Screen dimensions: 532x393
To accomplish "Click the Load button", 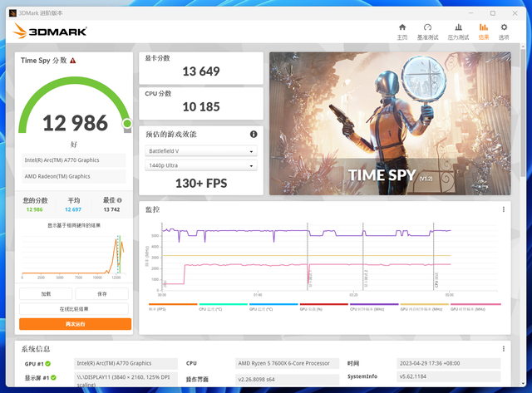I will (x=46, y=293).
